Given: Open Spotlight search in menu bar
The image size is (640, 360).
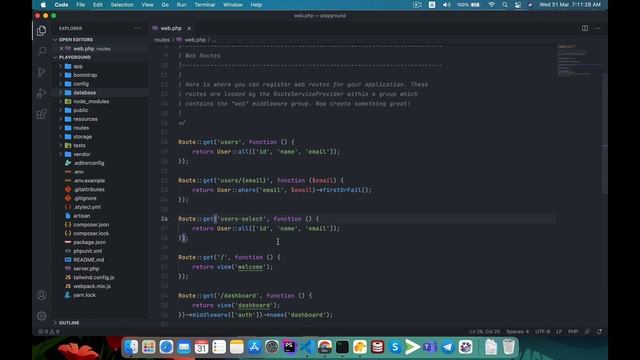Looking at the screenshot, I should pos(505,5).
